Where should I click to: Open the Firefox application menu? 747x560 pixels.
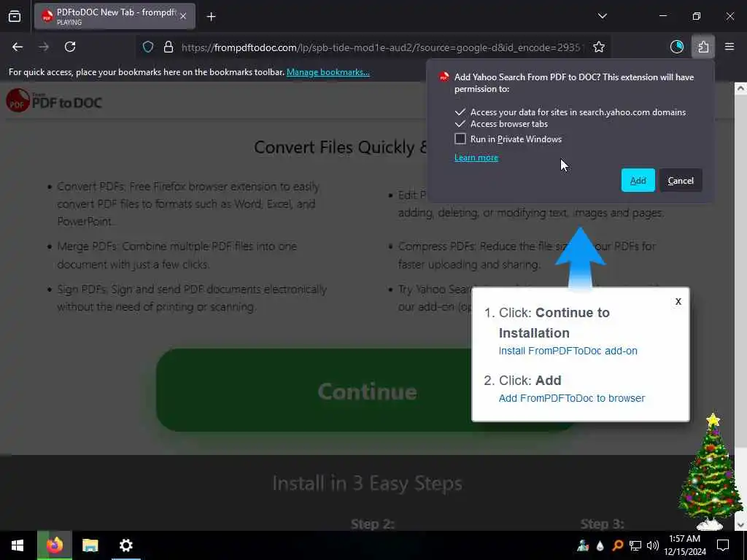[x=729, y=47]
